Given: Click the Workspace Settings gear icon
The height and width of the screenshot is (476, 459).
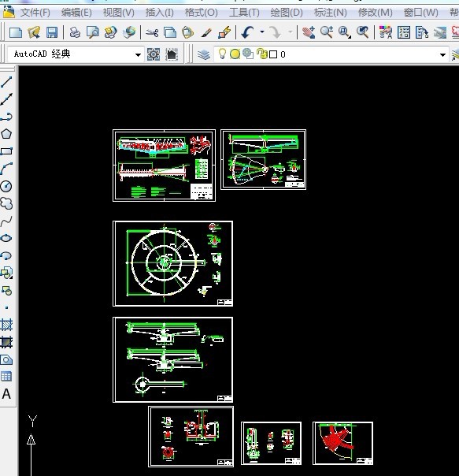Looking at the screenshot, I should click(154, 54).
